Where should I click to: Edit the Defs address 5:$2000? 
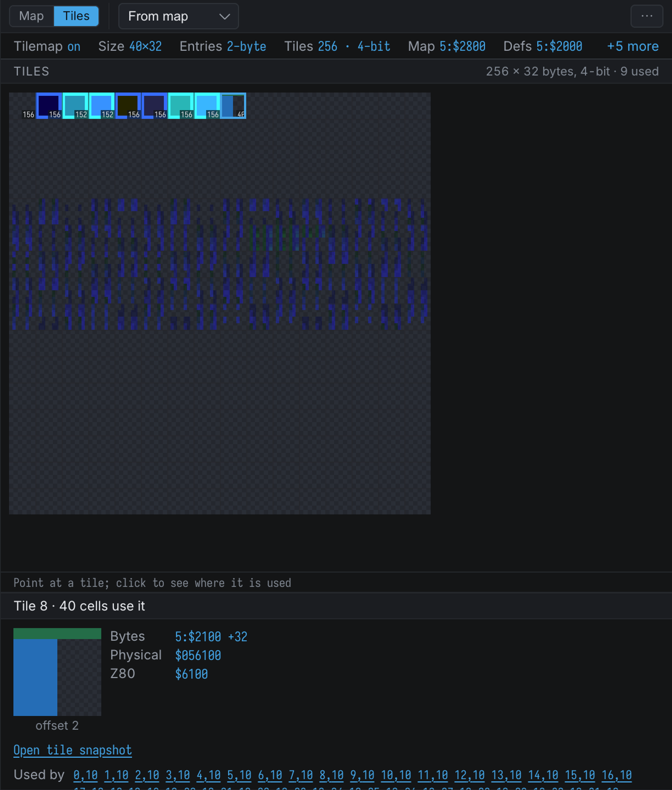point(559,46)
